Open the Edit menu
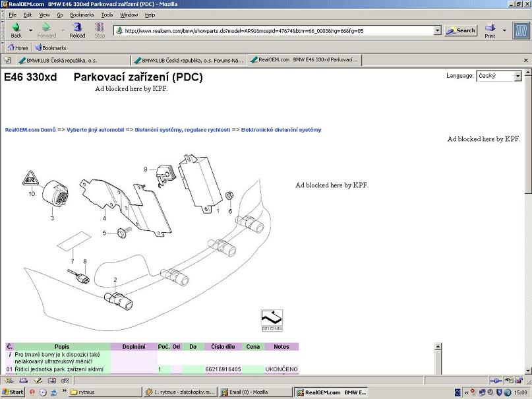 pos(28,15)
